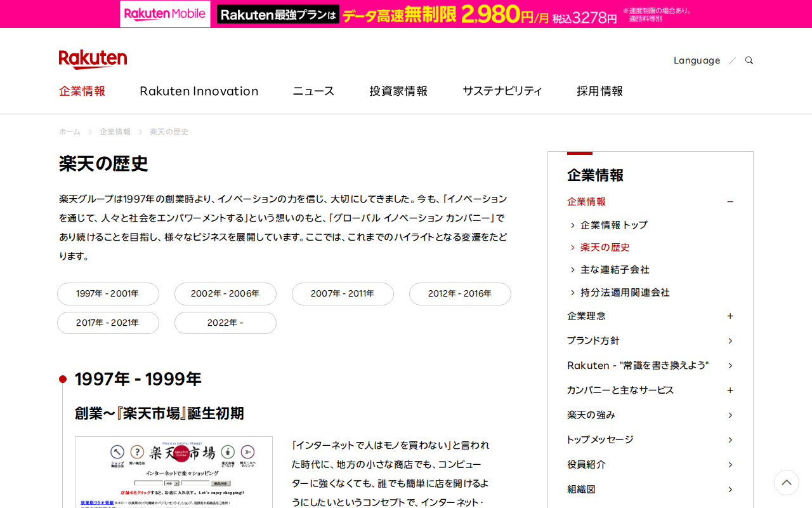The width and height of the screenshot is (812, 508).
Task: Click the 創業～『楽天市場』誕生初期 subheading
Action: (x=159, y=413)
